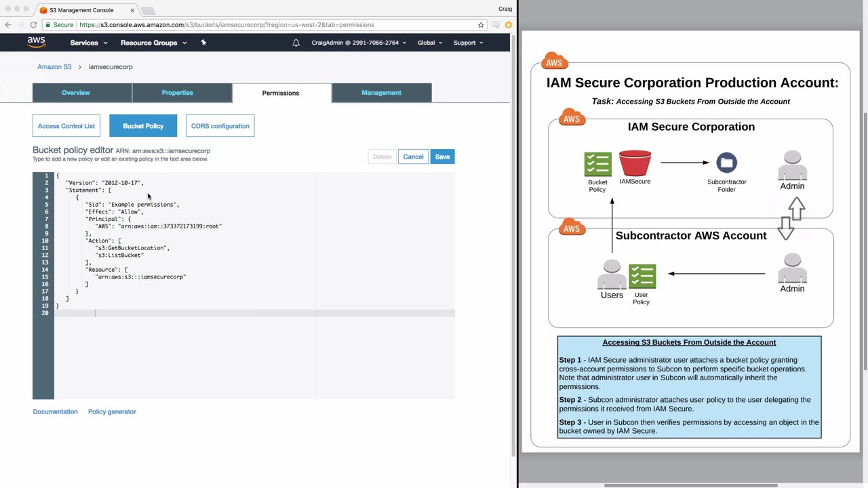Cancel the bucket policy edit
868x488 pixels.
coord(413,157)
